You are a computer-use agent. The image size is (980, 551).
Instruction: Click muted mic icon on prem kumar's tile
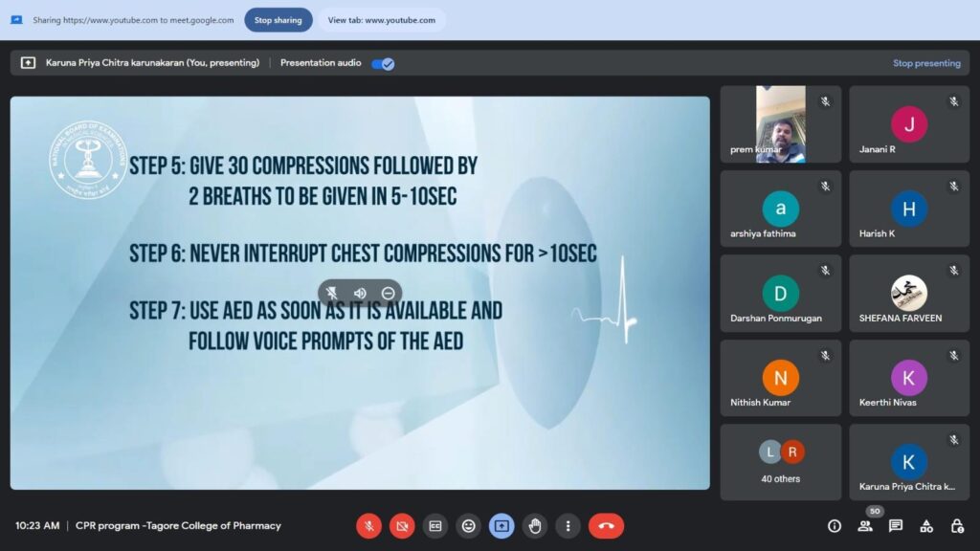826,101
